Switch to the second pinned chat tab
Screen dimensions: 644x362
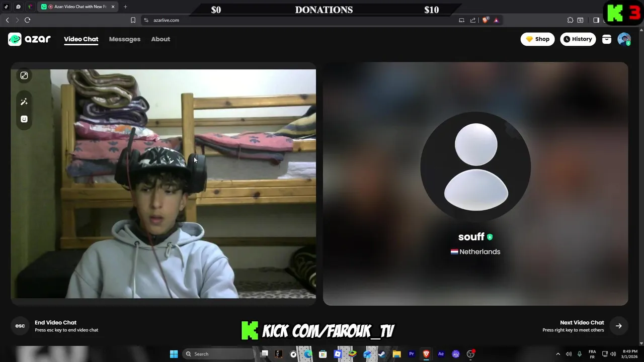[x=18, y=7]
